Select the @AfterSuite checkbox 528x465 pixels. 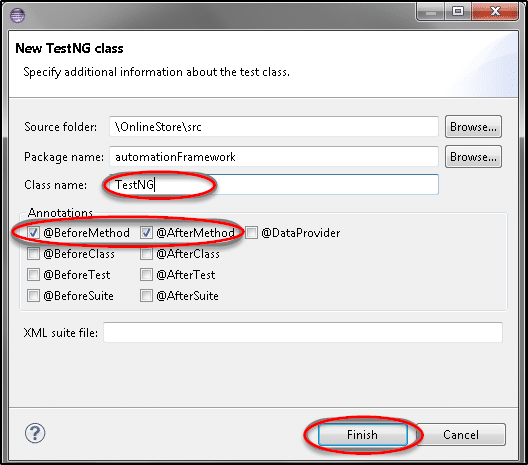pyautogui.click(x=146, y=296)
